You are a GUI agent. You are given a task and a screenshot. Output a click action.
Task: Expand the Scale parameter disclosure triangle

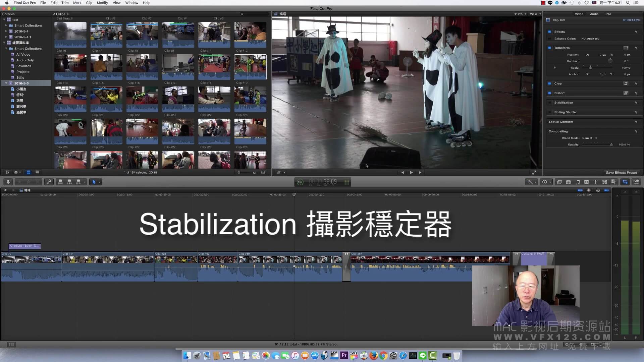coord(555,68)
